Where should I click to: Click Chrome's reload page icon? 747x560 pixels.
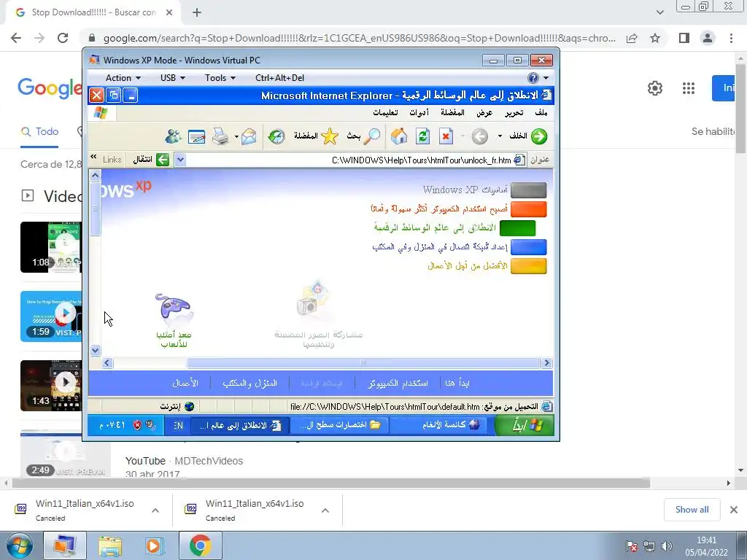pos(63,38)
